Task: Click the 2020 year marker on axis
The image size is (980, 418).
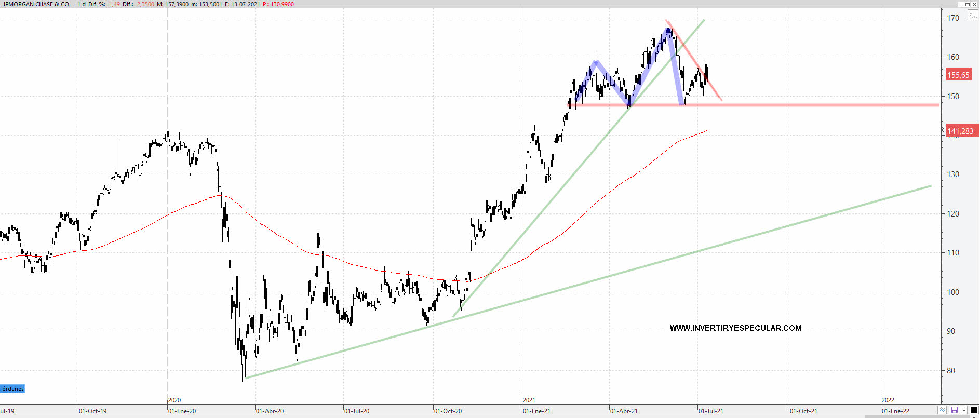Action: click(174, 400)
